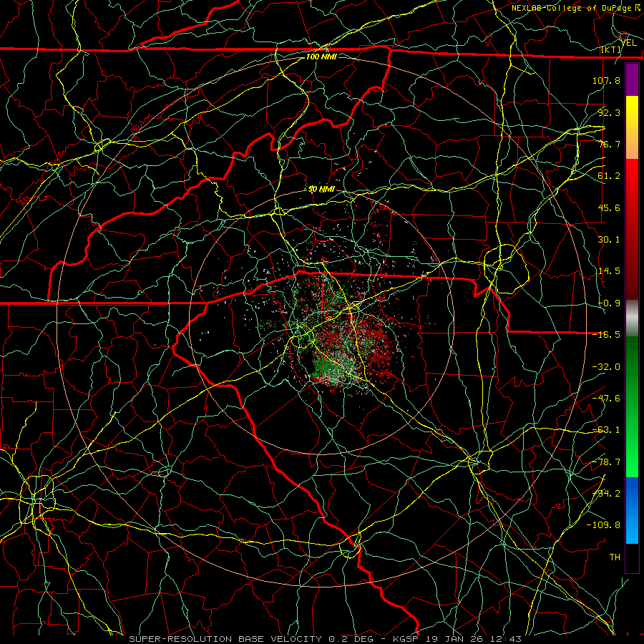Pick the green segment of the color bar

point(632,406)
